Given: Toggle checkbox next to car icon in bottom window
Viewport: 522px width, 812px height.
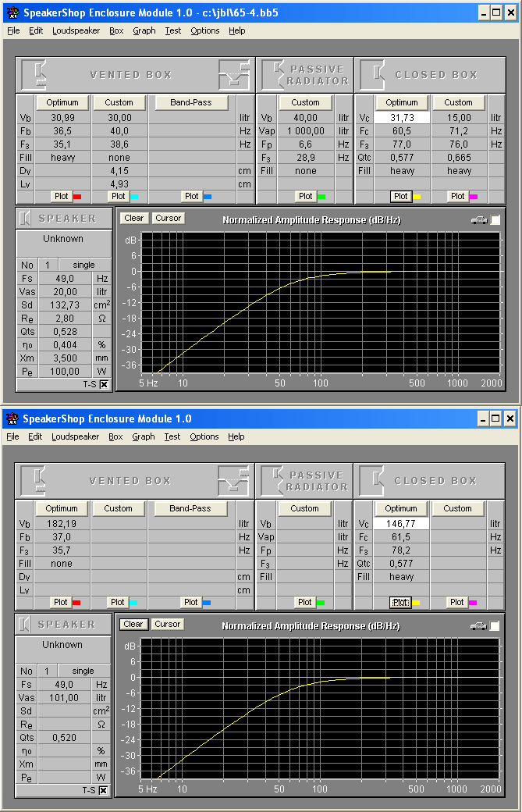Looking at the screenshot, I should click(x=495, y=626).
